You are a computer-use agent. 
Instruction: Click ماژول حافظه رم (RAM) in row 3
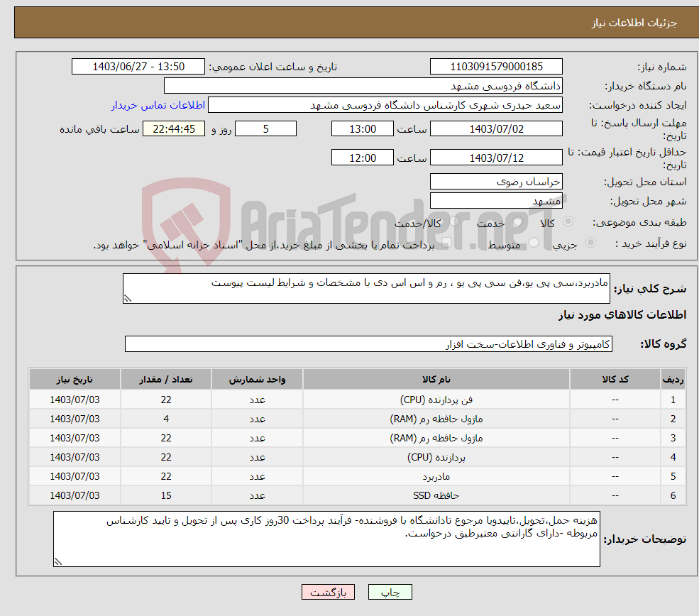click(436, 438)
